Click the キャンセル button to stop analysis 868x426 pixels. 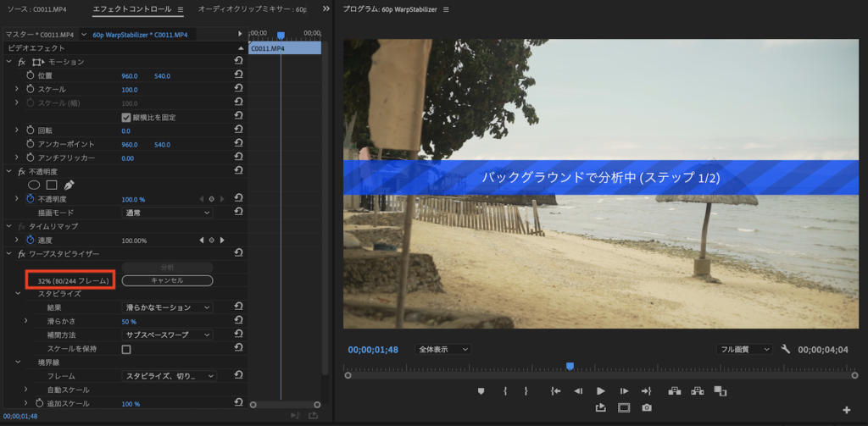click(167, 280)
